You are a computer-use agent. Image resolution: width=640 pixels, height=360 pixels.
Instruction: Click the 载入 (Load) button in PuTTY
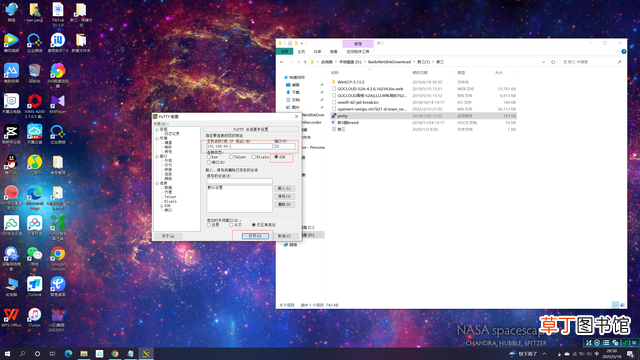coord(284,189)
